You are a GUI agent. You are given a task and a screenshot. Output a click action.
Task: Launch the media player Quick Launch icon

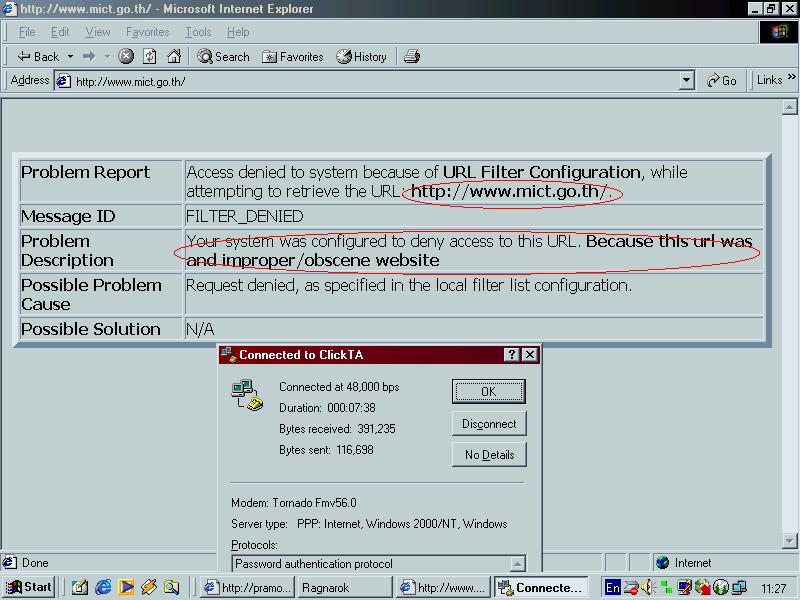[126, 587]
